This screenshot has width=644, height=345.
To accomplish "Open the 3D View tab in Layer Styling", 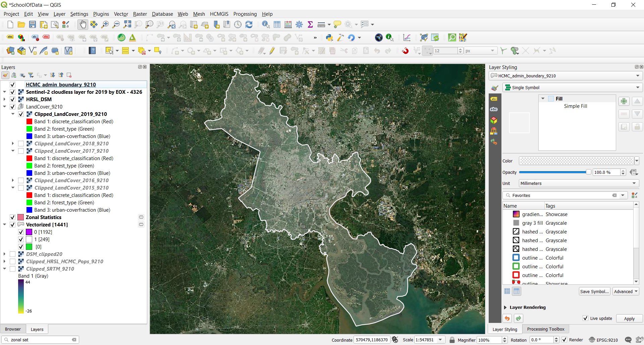I will click(494, 120).
